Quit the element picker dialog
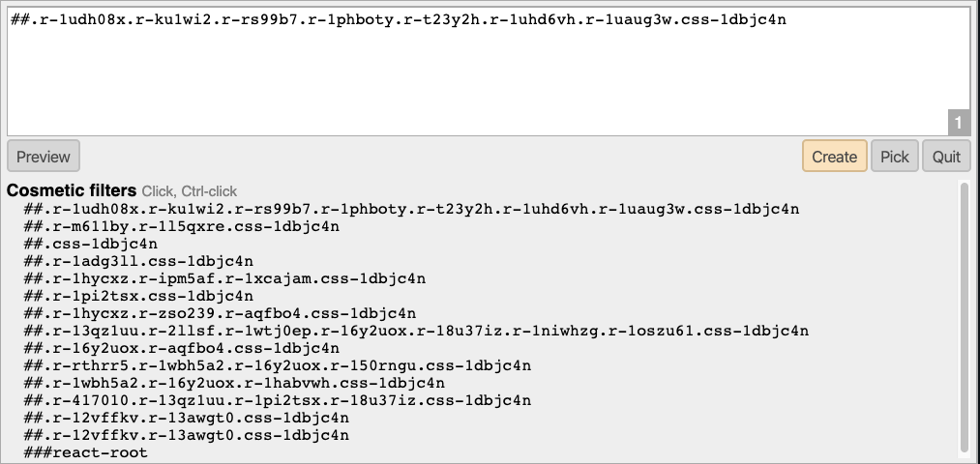Image resolution: width=980 pixels, height=464 pixels. click(x=946, y=157)
